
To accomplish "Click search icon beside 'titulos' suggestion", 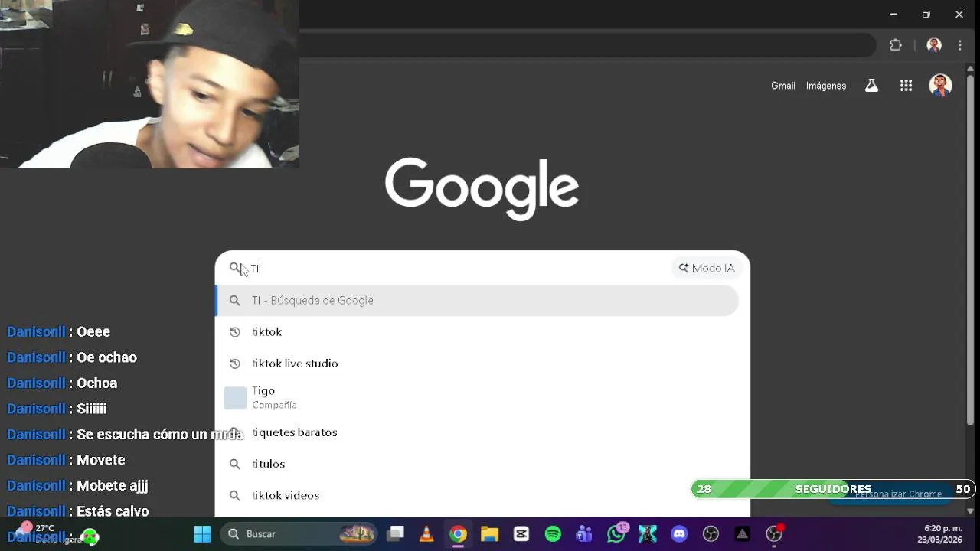I will [x=235, y=464].
